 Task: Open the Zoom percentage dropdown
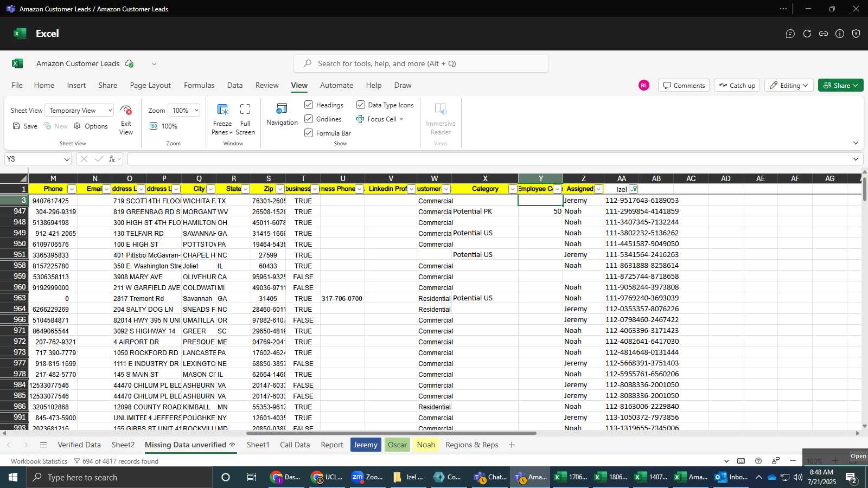[184, 110]
